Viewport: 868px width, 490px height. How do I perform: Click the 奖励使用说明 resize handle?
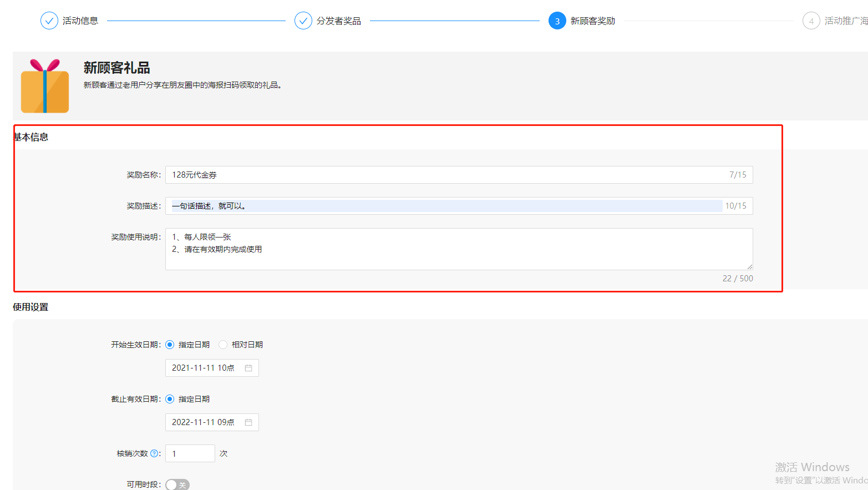click(x=750, y=267)
